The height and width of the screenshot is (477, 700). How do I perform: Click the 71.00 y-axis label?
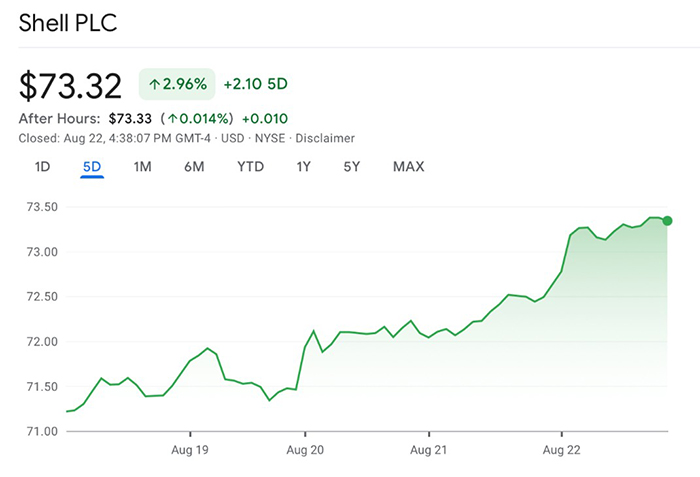(x=42, y=431)
